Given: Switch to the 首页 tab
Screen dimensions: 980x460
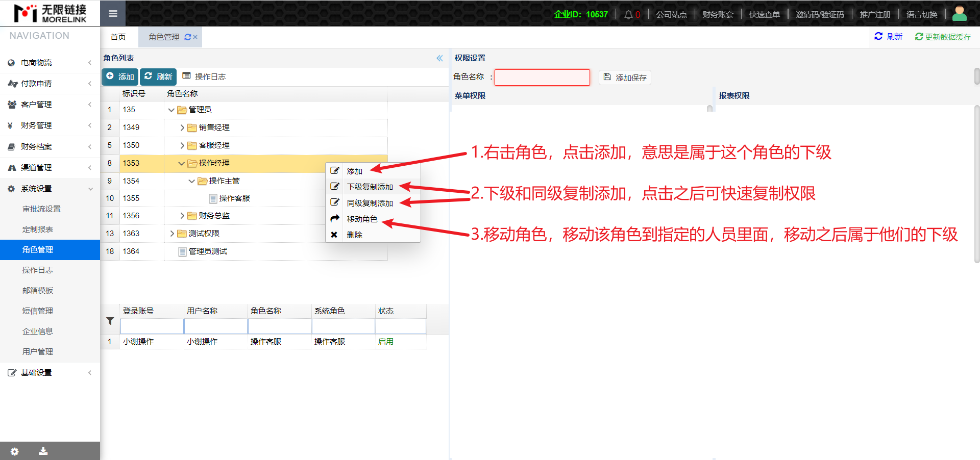Looking at the screenshot, I should 118,37.
